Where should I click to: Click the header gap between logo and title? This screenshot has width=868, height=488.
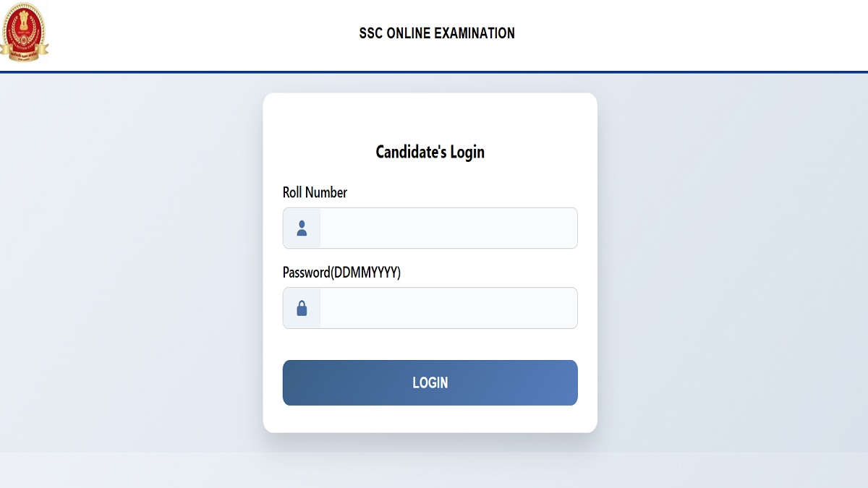pyautogui.click(x=203, y=33)
